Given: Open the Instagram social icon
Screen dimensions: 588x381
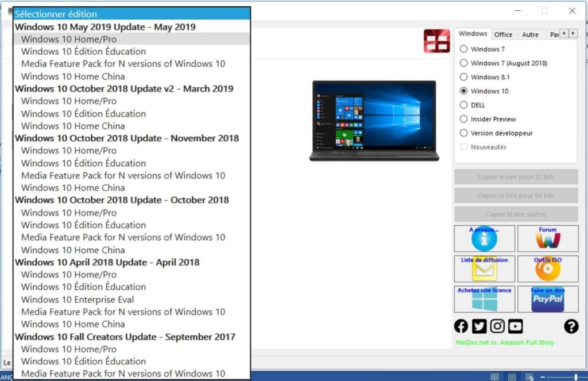Looking at the screenshot, I should point(497,326).
